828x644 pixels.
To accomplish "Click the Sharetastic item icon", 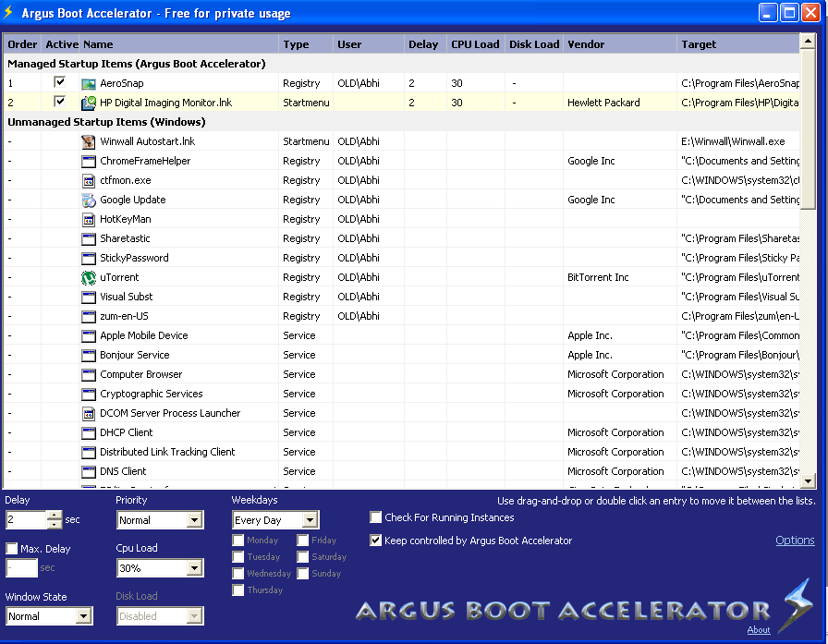I will pos(89,238).
